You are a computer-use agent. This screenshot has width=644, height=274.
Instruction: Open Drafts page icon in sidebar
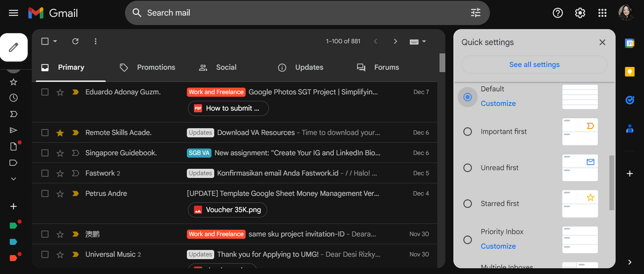14,146
